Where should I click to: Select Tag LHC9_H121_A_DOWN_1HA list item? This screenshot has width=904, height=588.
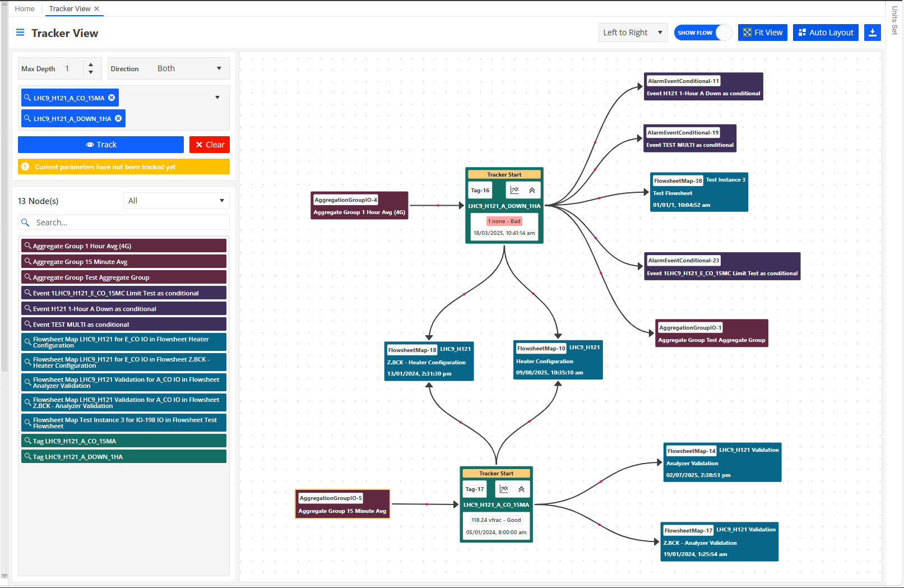124,456
